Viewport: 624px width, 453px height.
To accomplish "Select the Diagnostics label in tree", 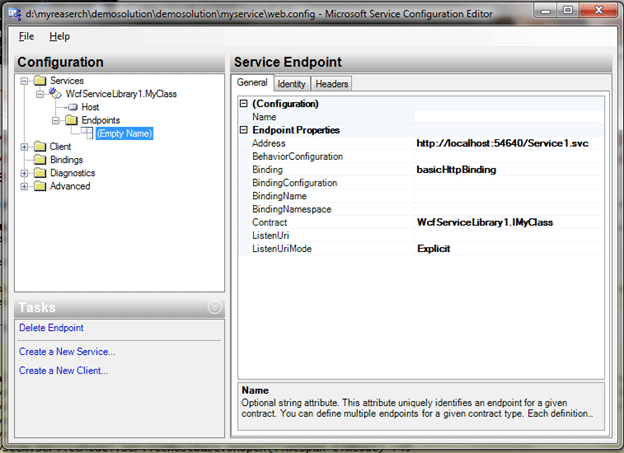I will [x=72, y=173].
